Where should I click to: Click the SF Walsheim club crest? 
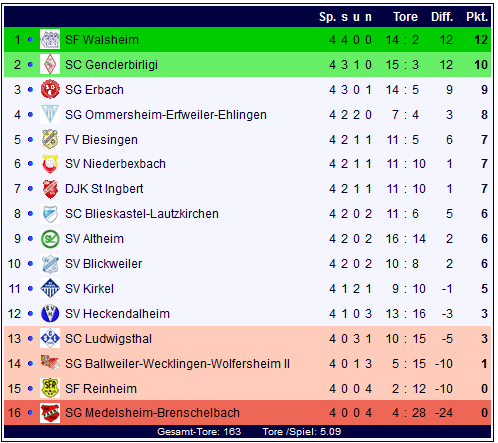coord(50,39)
